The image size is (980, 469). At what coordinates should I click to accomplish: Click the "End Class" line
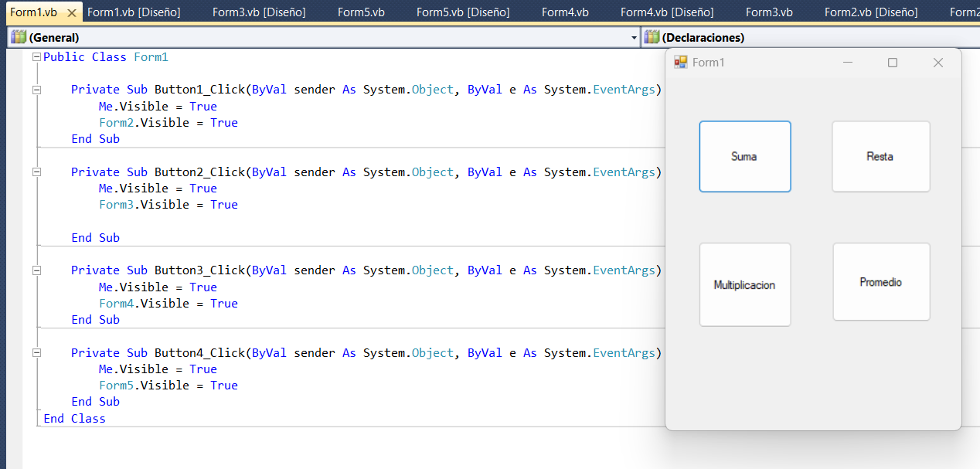[x=74, y=419]
